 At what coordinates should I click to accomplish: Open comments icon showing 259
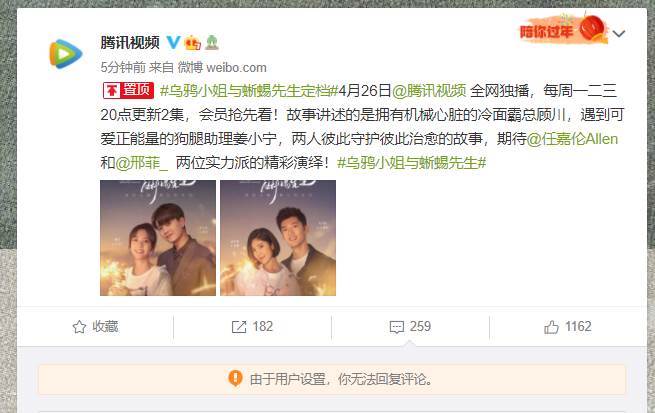coord(396,327)
